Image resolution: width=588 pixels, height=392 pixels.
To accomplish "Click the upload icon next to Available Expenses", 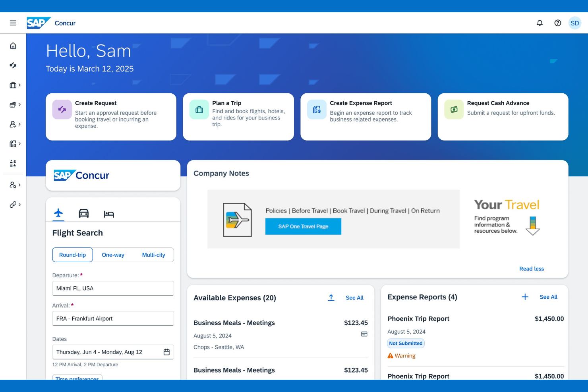I will [x=331, y=297].
